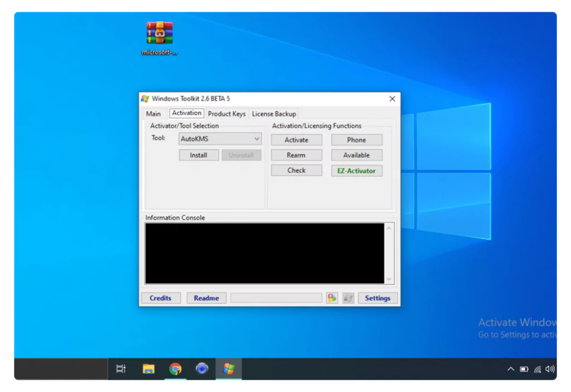Install the AutoKMS tool
Image resolution: width=571 pixels, height=392 pixels.
pos(199,155)
